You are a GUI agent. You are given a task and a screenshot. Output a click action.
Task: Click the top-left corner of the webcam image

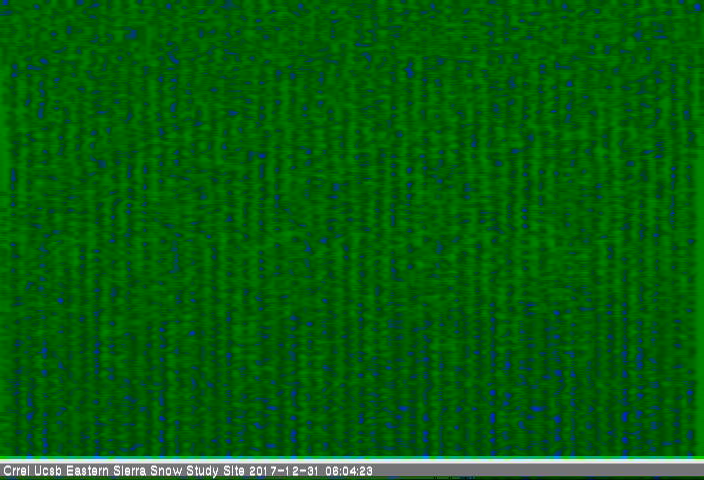3,3
